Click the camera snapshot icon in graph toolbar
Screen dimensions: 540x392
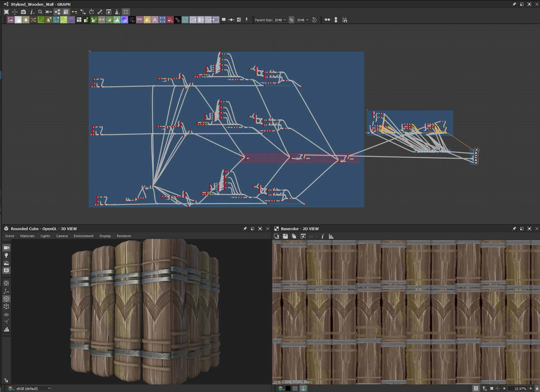pos(23,12)
